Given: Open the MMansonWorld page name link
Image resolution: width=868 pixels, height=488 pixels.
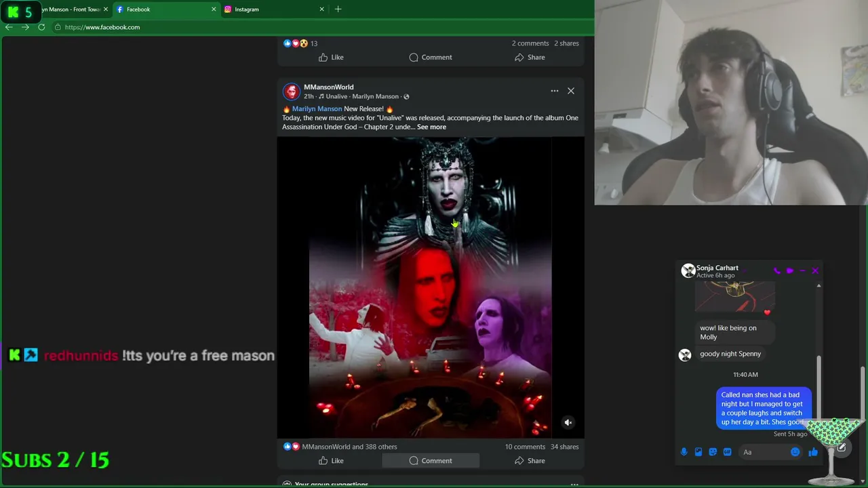Looking at the screenshot, I should (328, 87).
